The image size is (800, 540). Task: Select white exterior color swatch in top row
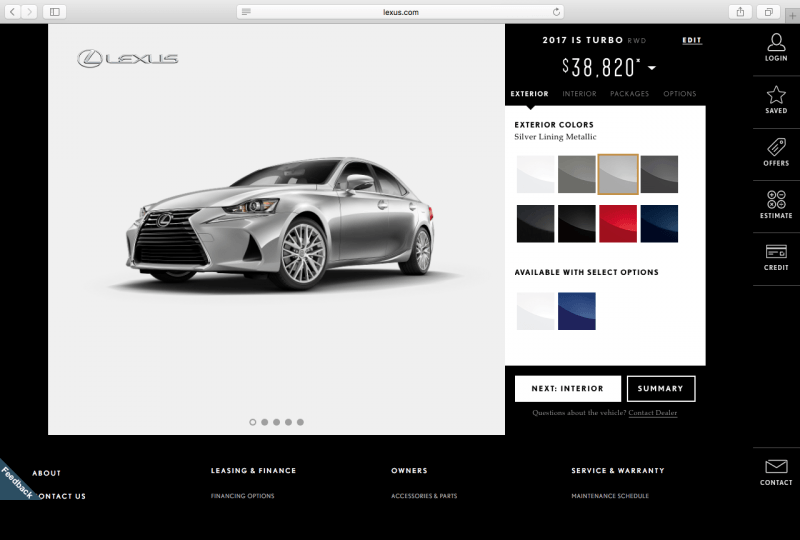(535, 174)
